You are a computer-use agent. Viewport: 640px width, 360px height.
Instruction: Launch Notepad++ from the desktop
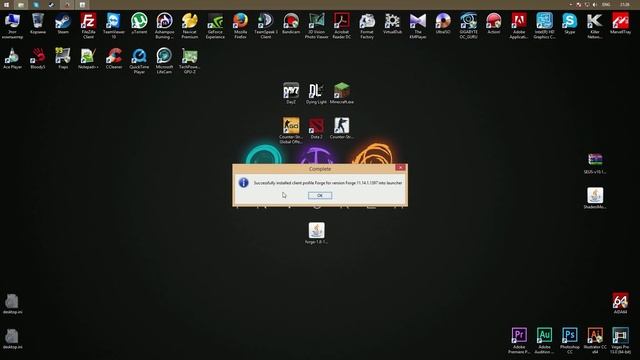tap(88, 58)
